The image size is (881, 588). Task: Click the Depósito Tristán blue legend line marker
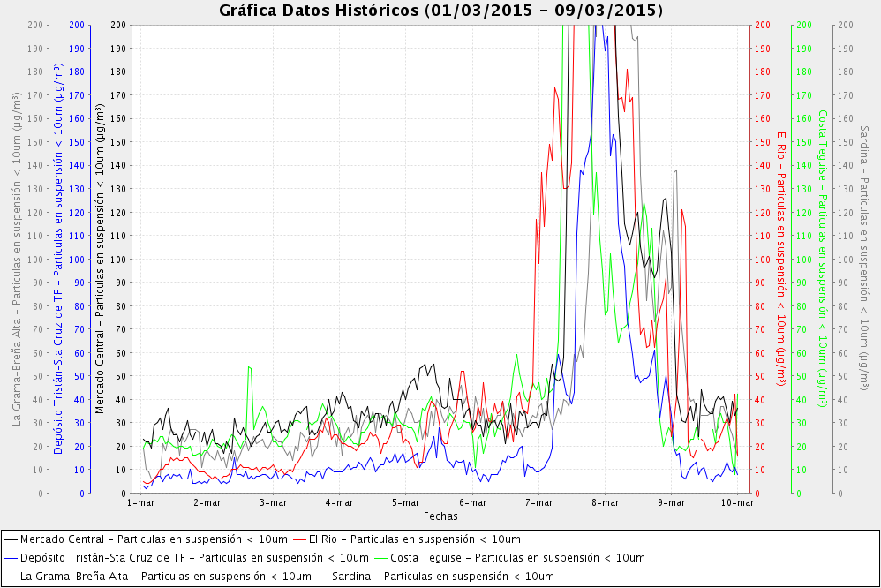[11, 558]
